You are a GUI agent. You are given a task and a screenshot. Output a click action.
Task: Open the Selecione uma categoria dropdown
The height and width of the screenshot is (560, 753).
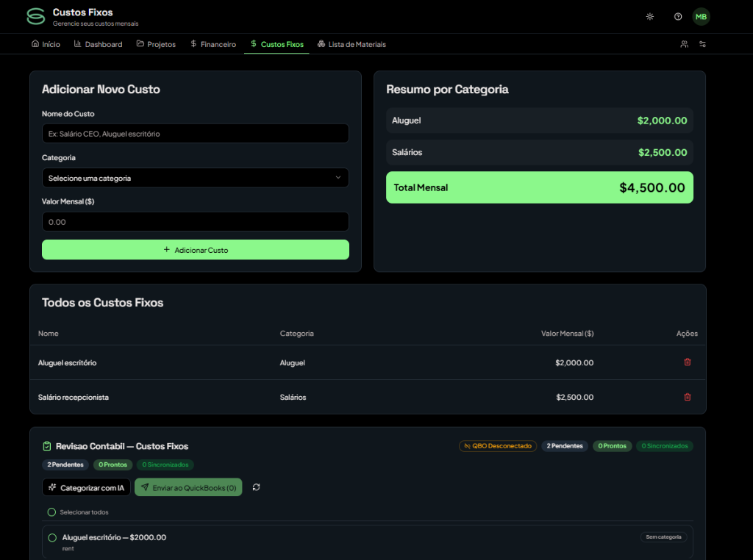coord(196,178)
